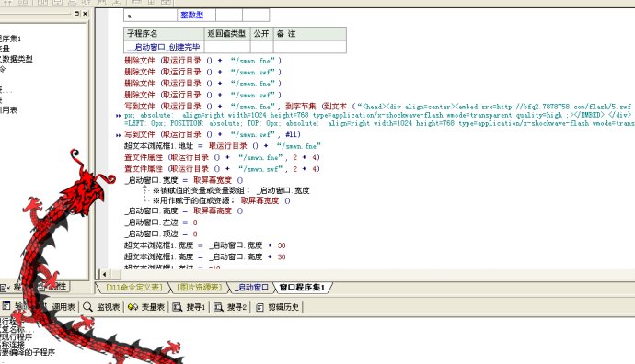Select subroutine __启动窗口_创建完毕
Screen dimensions: 635x364
point(164,47)
